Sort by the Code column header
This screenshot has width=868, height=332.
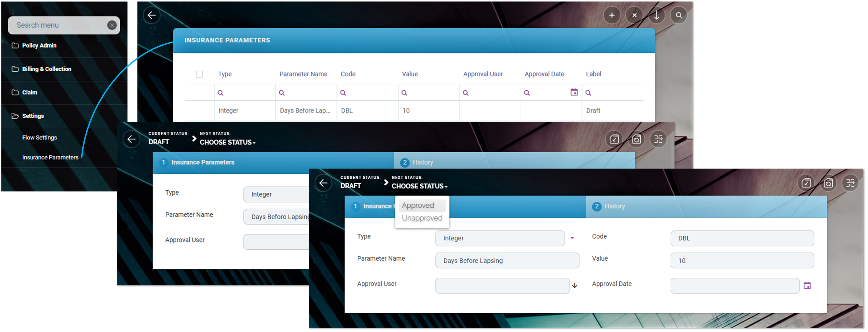[348, 74]
